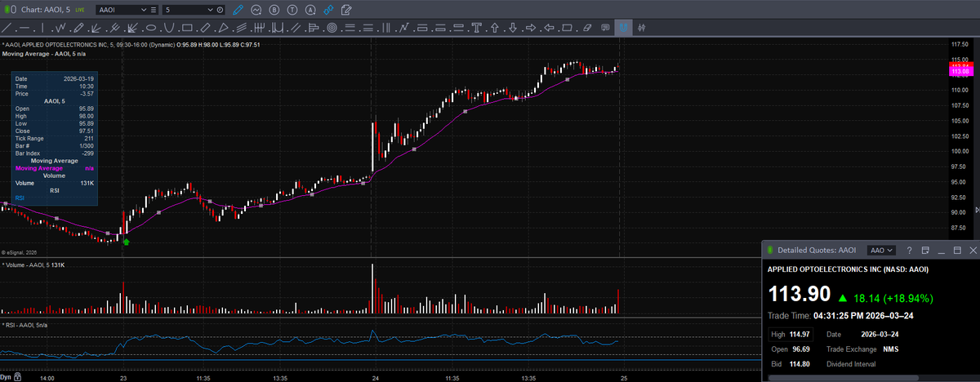Select the down arrow marker tool
The image size is (980, 382).
(513, 28)
